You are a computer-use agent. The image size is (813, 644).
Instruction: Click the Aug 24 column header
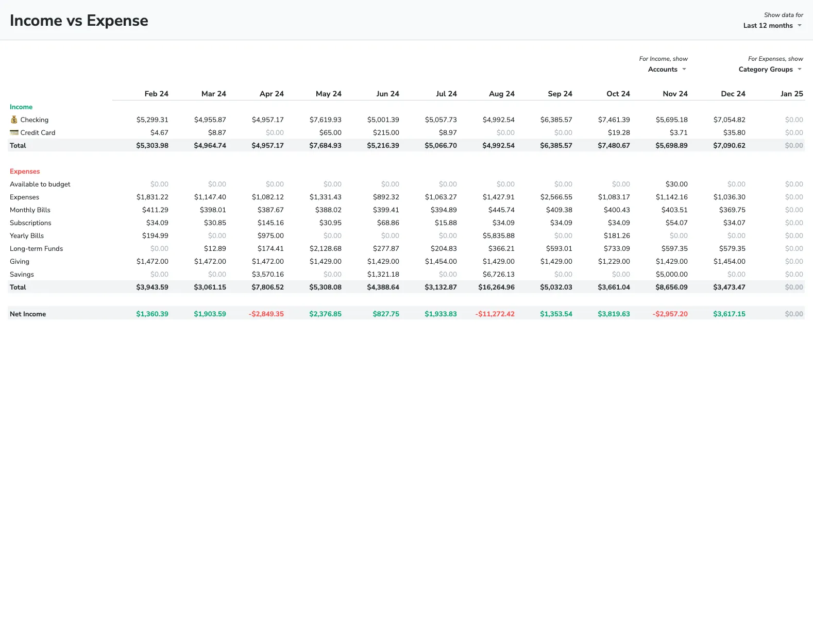(502, 94)
